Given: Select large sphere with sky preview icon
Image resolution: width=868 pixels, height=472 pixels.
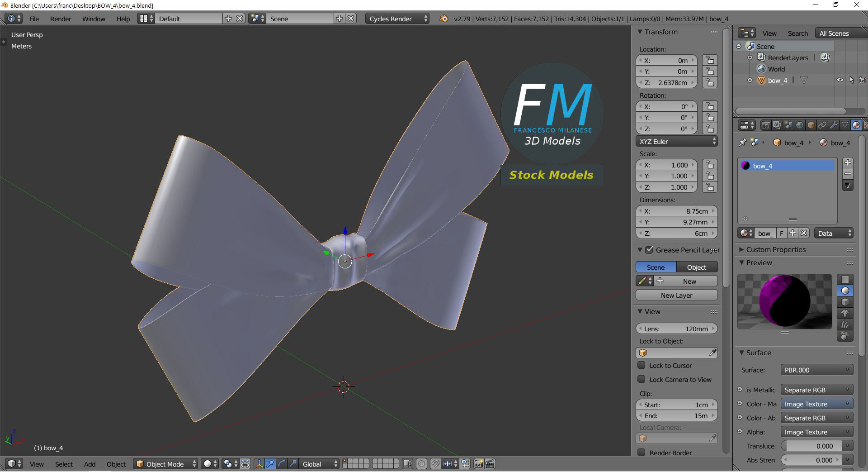Looking at the screenshot, I should 845,336.
